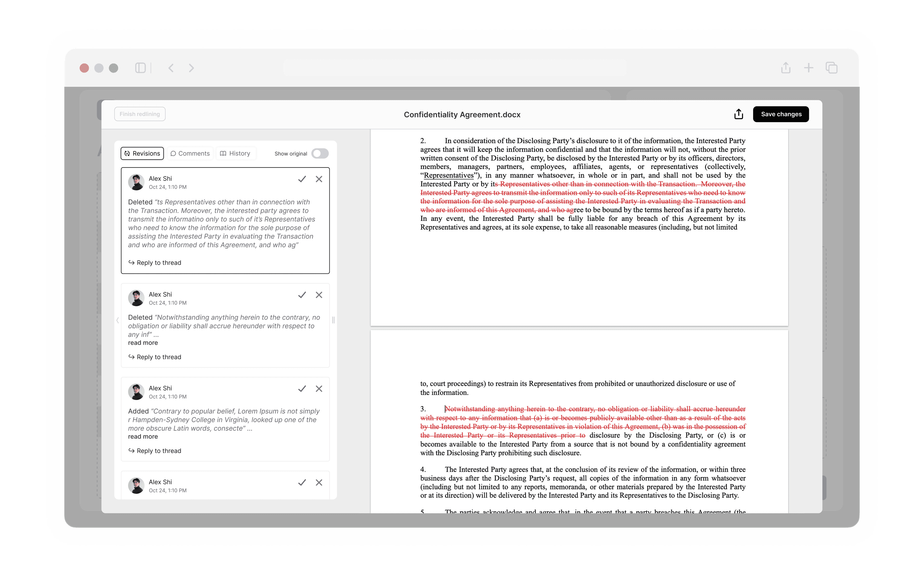
Task: Open a new browser tab with plus
Action: click(x=808, y=68)
